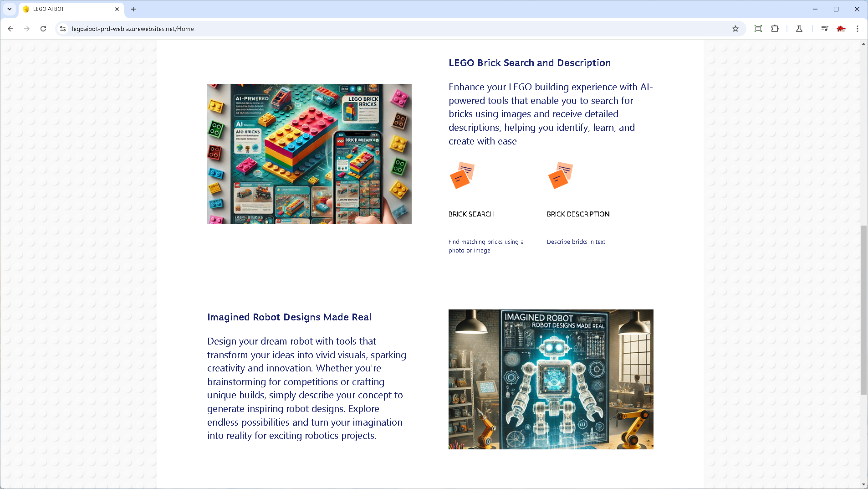Open the media controls icon
This screenshot has height=489, width=868.
click(x=825, y=29)
